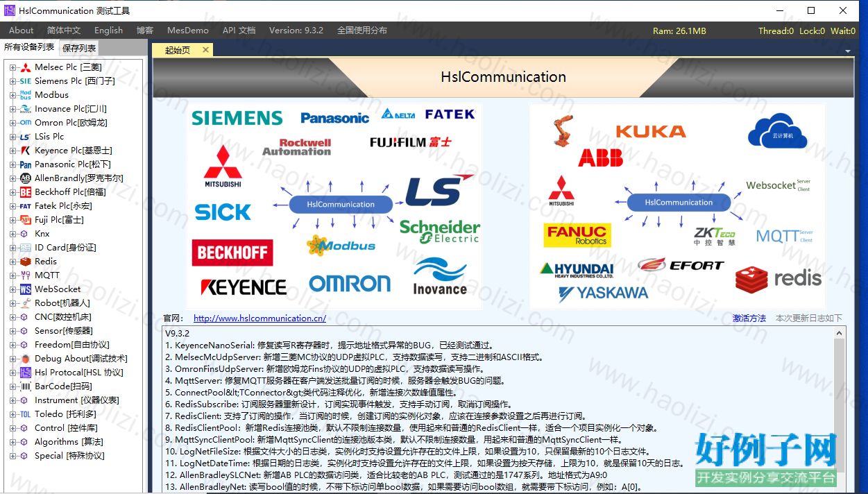Open the About menu
This screenshot has height=494, width=868.
[x=21, y=31]
